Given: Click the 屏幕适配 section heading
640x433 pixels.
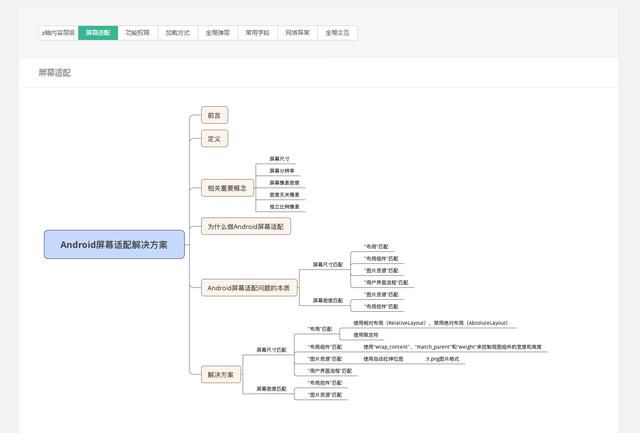Looking at the screenshot, I should pyautogui.click(x=55, y=73).
